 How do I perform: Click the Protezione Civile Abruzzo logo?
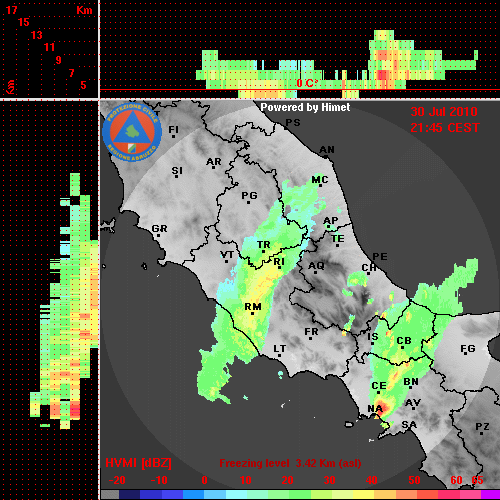tap(132, 133)
